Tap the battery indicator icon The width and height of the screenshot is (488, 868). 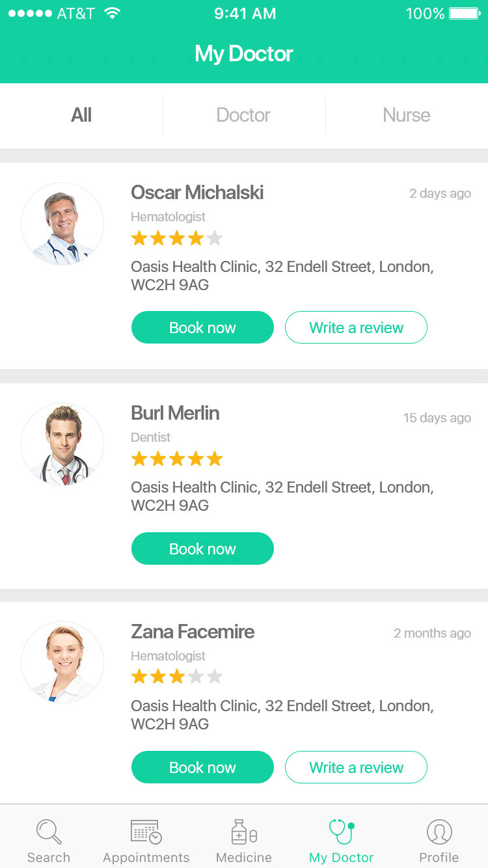click(x=464, y=14)
